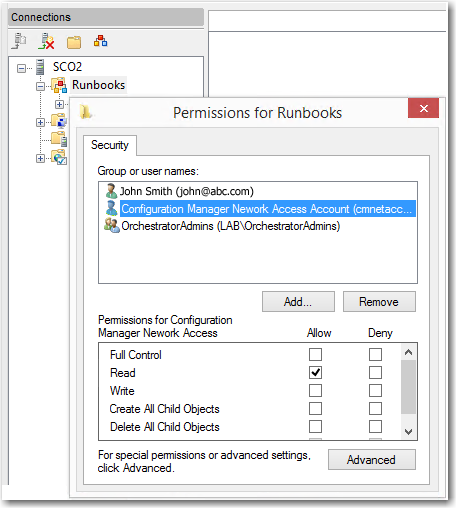Viewport: 456px width, 508px height.
Task: Check Allow for Create All Child Objects
Action: click(315, 409)
